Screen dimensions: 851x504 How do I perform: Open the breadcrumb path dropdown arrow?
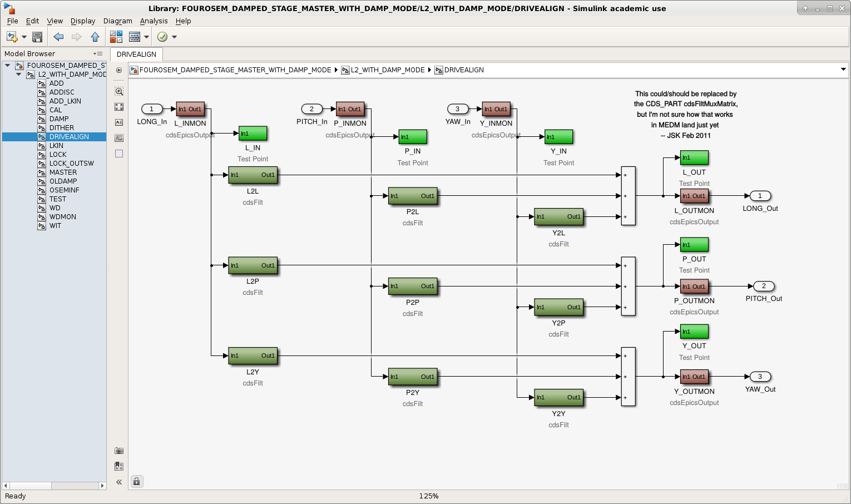click(x=843, y=70)
